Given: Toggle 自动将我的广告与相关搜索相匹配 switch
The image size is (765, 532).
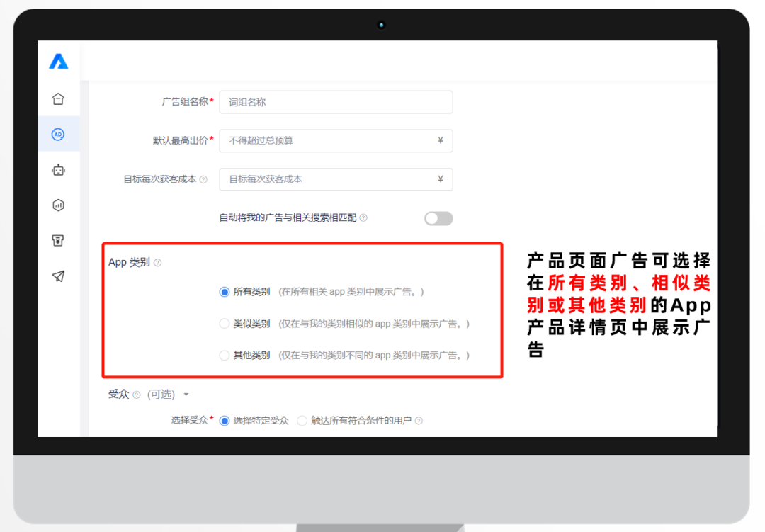Looking at the screenshot, I should coord(438,218).
